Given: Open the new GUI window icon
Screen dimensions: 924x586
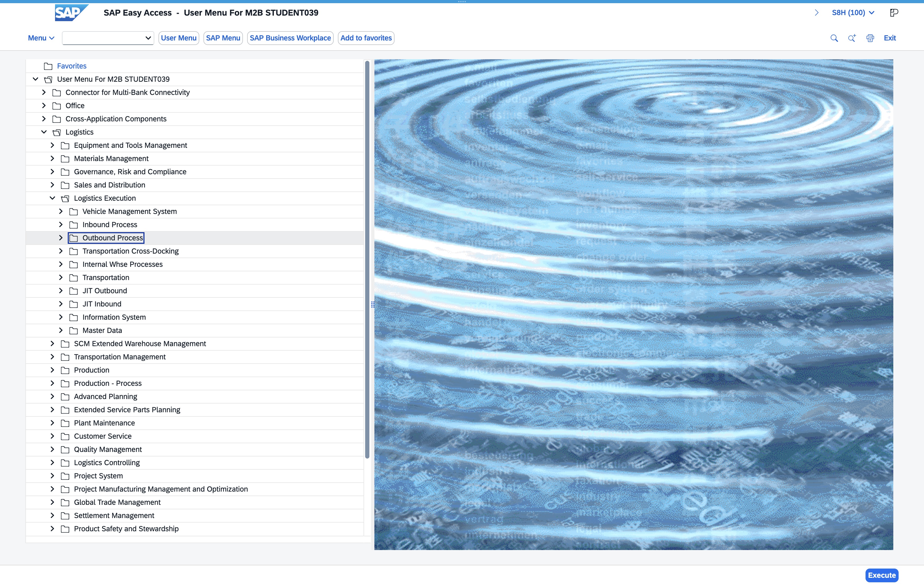Looking at the screenshot, I should [894, 13].
